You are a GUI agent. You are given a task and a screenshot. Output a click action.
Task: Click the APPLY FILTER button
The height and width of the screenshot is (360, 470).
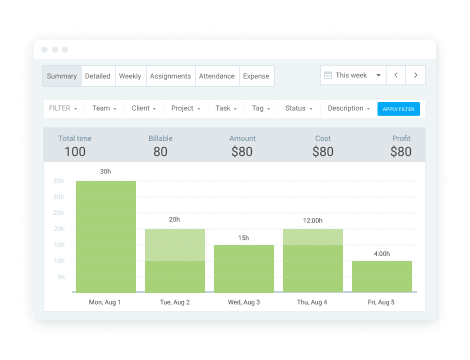click(x=398, y=109)
